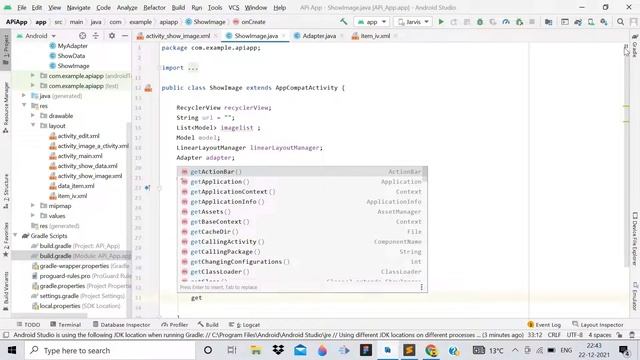The height and width of the screenshot is (360, 640).
Task: Click the class gutter icon beside ShowImage
Action: pos(148,88)
